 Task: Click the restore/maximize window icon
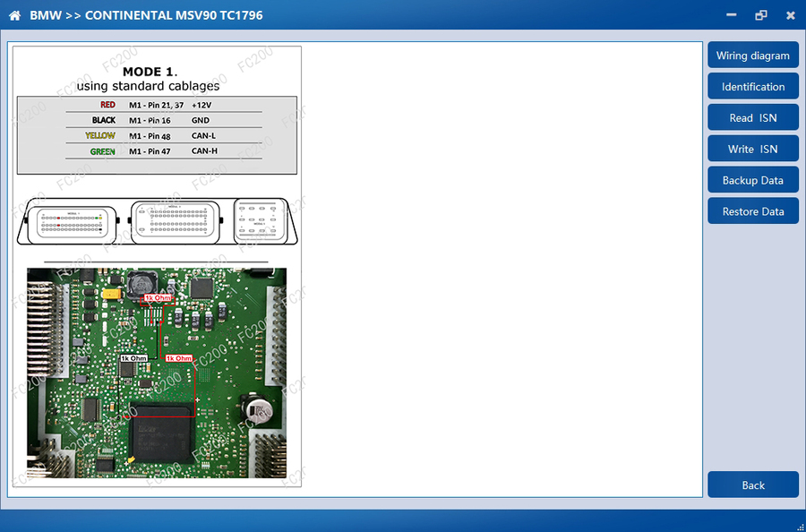coord(761,15)
